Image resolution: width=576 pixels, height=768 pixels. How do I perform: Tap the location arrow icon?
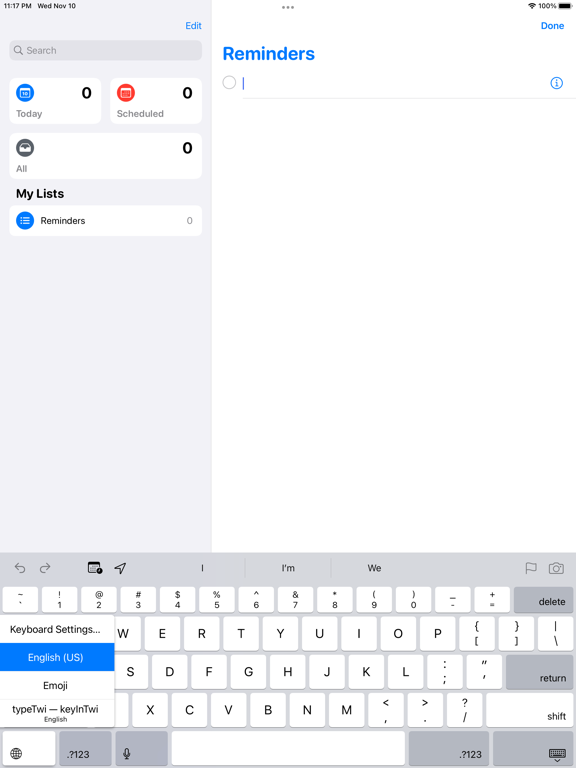point(120,568)
